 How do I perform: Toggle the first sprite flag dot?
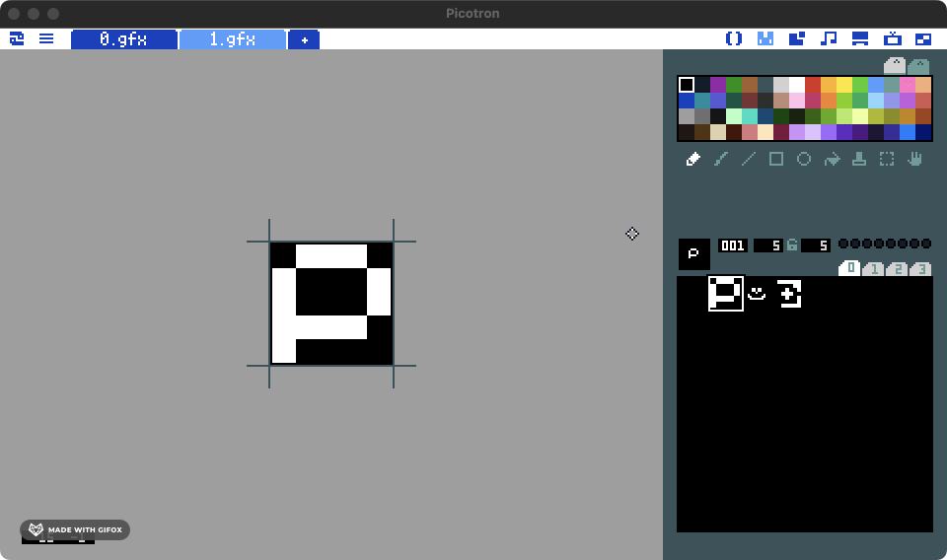843,244
